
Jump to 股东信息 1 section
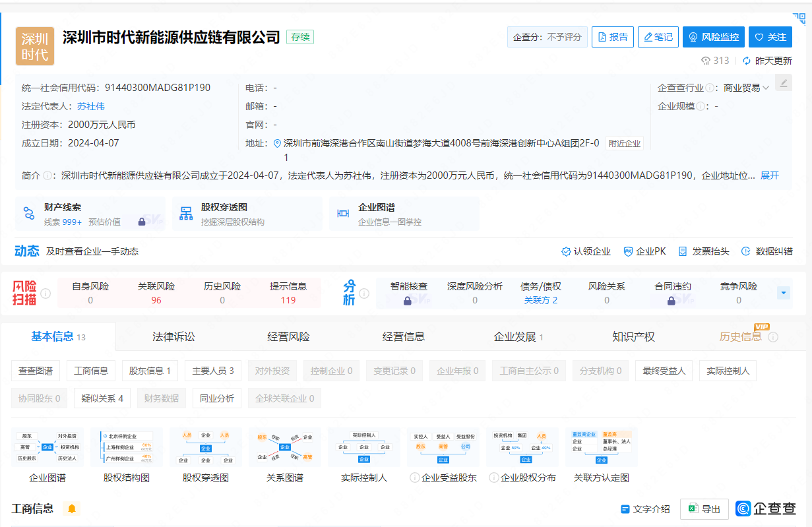[150, 371]
